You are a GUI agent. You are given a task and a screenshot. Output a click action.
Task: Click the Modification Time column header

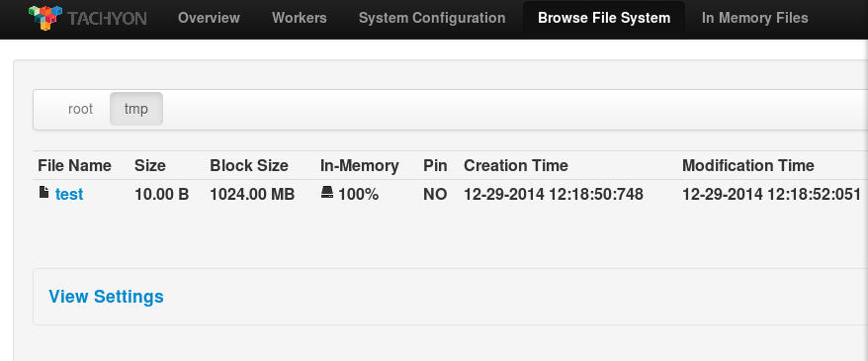(747, 165)
